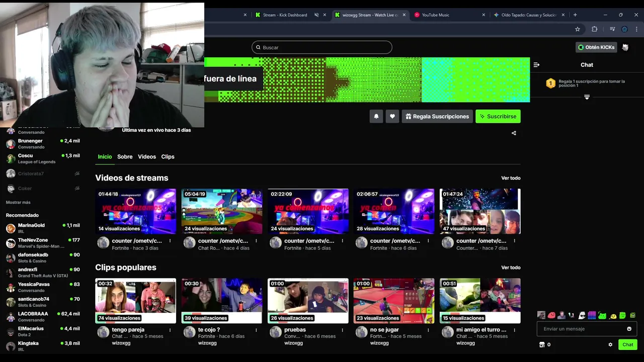Click the offline icon beside Cristorata7

click(x=77, y=173)
